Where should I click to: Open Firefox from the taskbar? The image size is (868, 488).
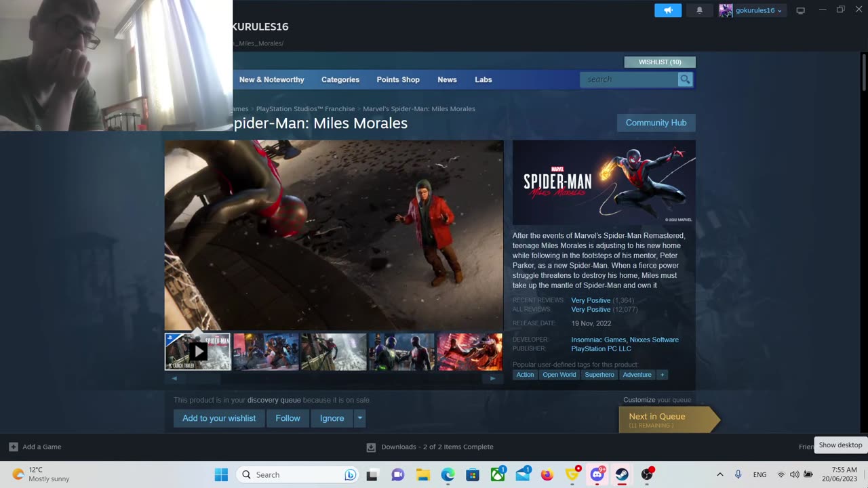pyautogui.click(x=547, y=474)
